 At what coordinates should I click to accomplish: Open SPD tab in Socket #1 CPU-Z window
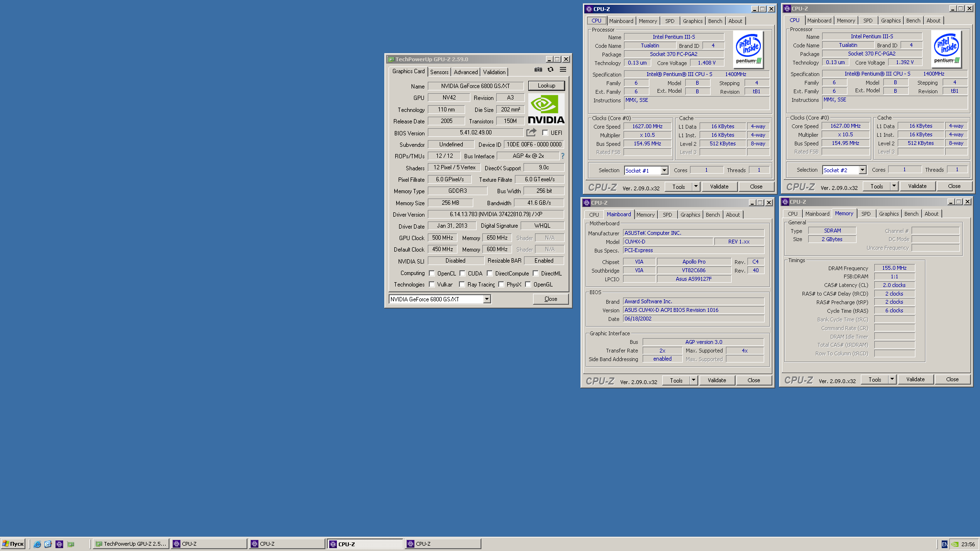(x=670, y=21)
